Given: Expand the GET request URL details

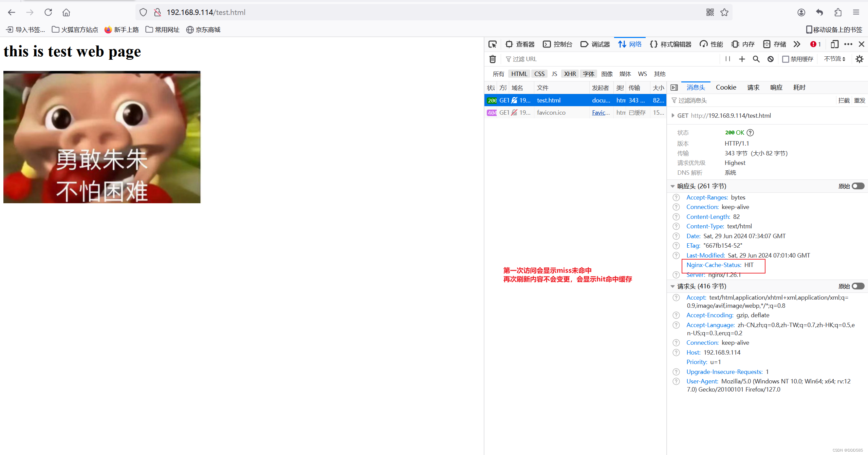Looking at the screenshot, I should [x=673, y=116].
